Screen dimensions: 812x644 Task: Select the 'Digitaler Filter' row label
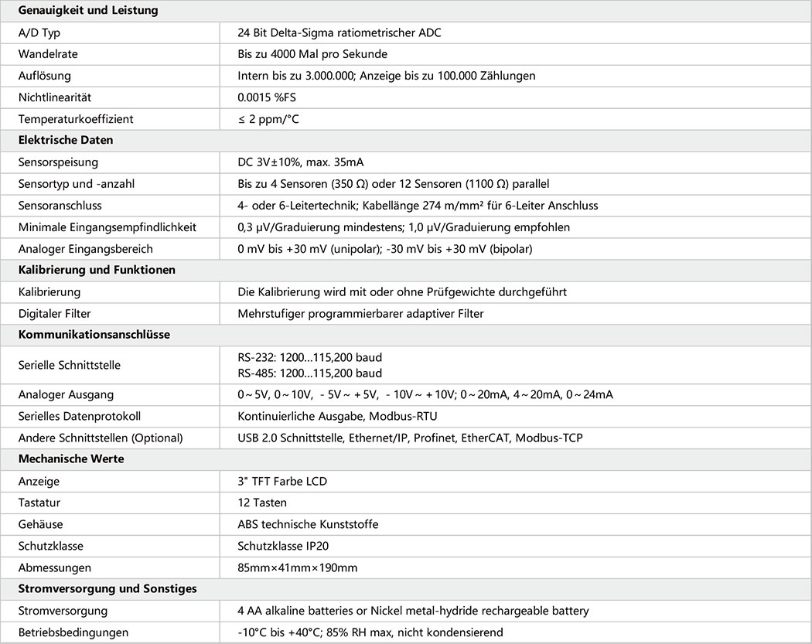[57, 314]
